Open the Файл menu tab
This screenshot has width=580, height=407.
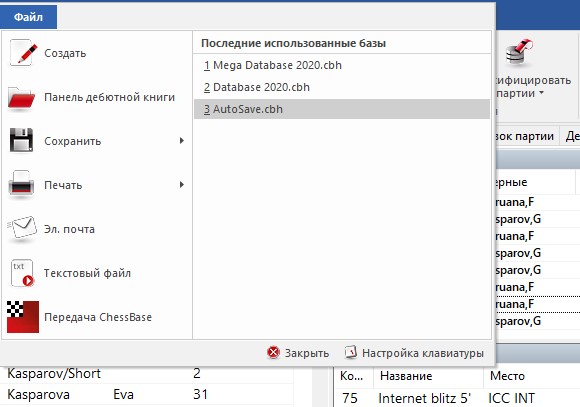click(28, 17)
